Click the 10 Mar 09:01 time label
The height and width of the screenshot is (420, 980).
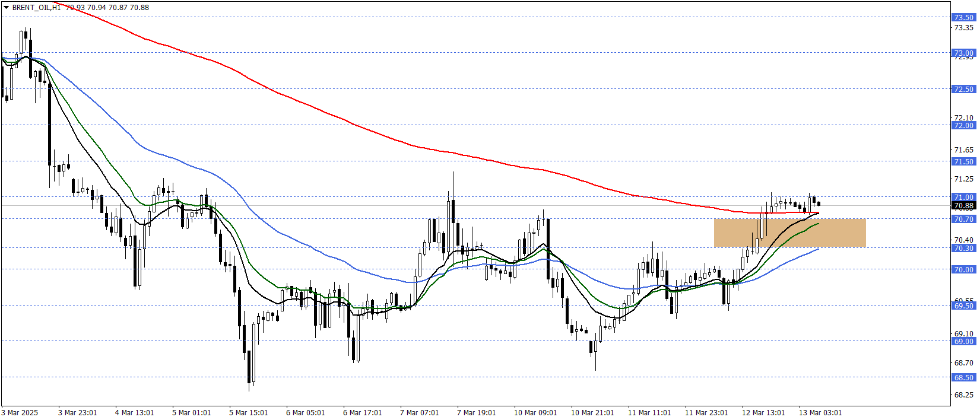[535, 413]
